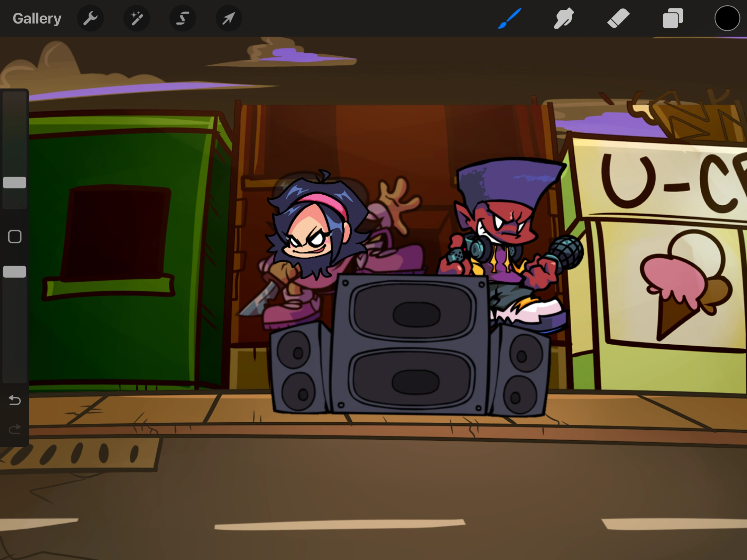The height and width of the screenshot is (560, 747).
Task: Click the brush size slider handle
Action: 15,183
